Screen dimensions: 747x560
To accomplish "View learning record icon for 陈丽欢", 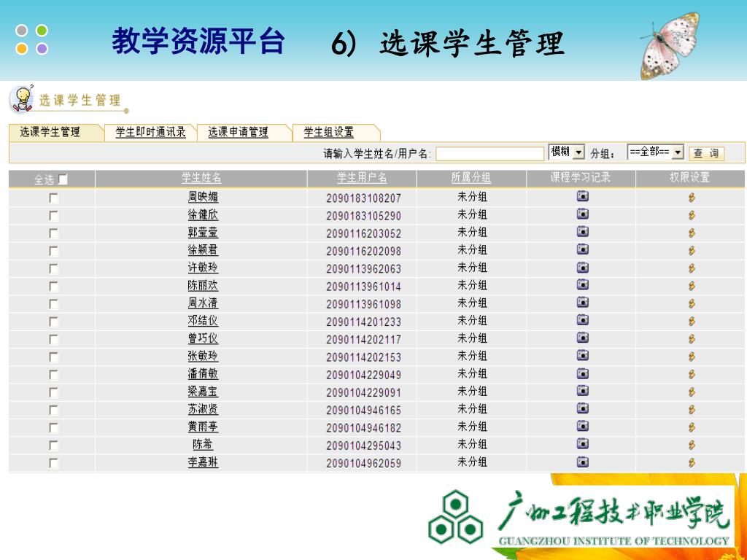I will pyautogui.click(x=582, y=285).
